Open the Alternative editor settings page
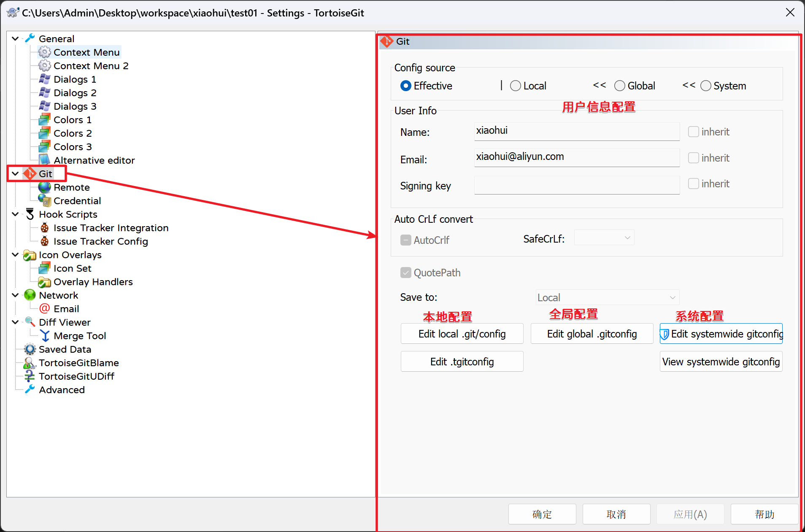 click(x=94, y=160)
